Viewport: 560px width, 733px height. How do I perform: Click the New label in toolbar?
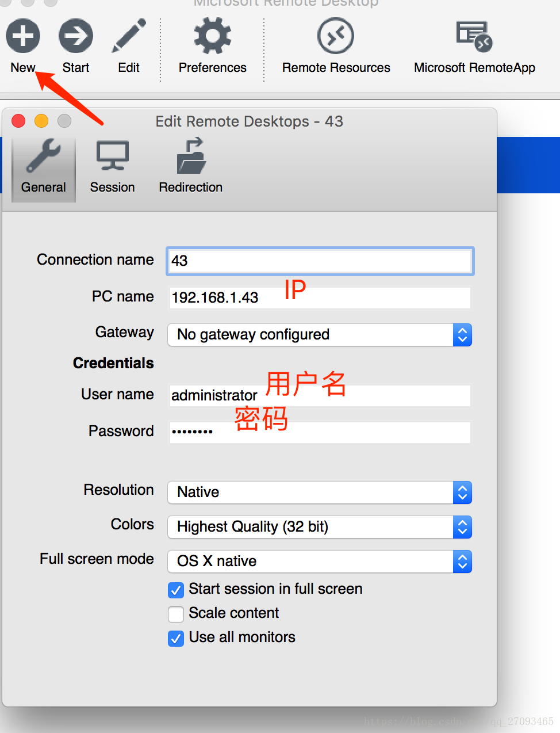23,68
